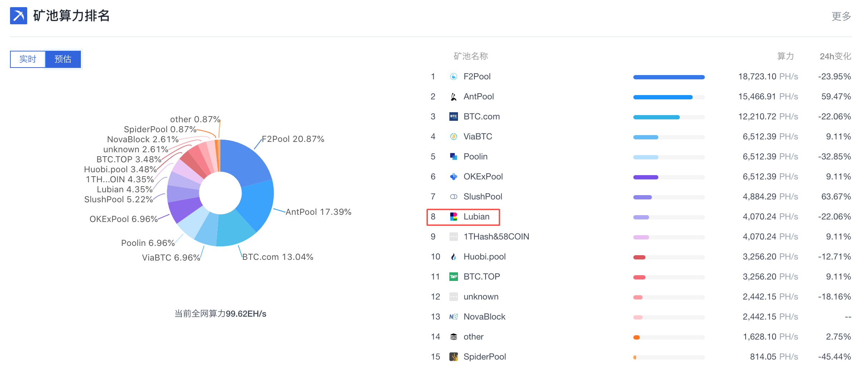Click the 算力 column header
This screenshot has height=376, width=868.
(x=786, y=56)
